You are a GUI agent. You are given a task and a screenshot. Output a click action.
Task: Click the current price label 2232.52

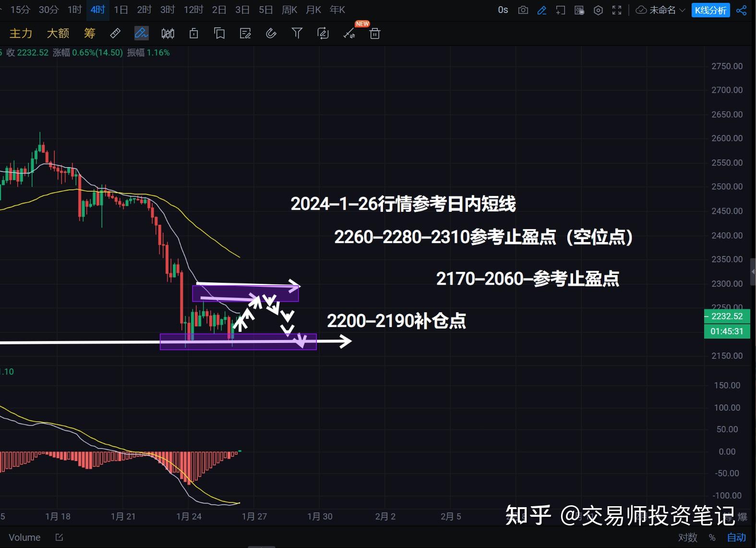click(727, 317)
